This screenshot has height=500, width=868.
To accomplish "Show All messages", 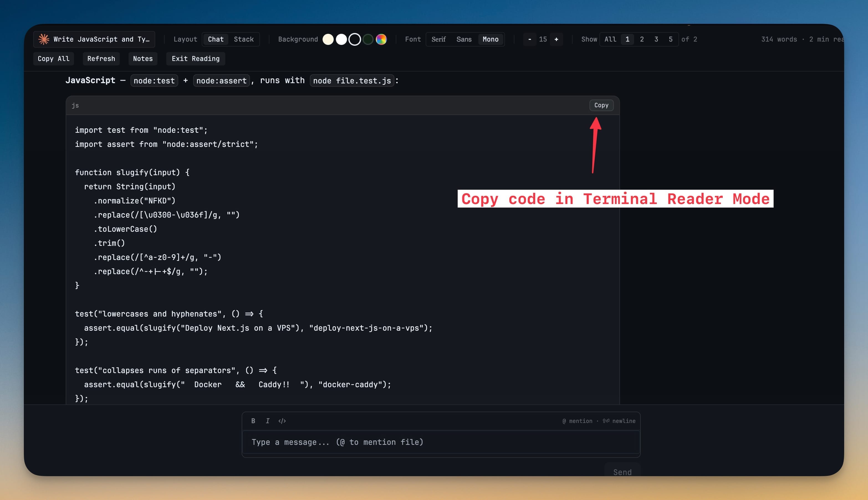I will pos(610,39).
